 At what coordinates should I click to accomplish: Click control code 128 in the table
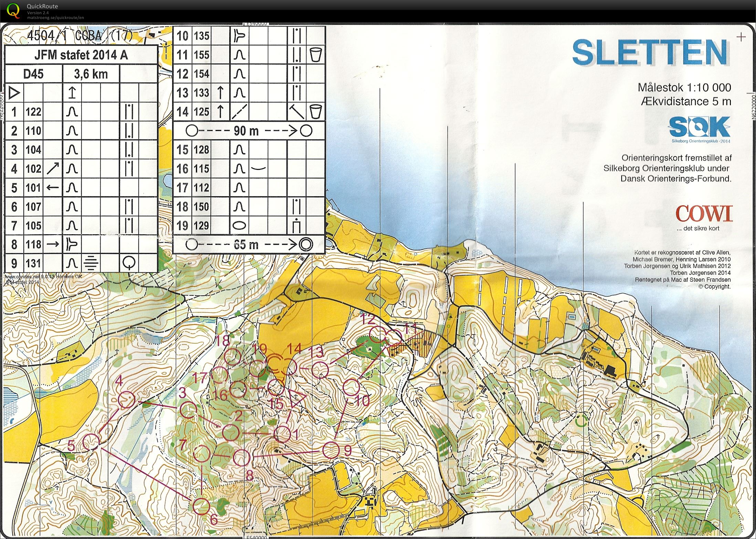point(201,150)
